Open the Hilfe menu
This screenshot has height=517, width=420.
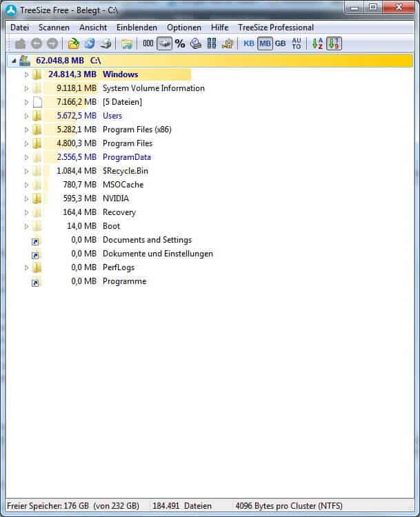click(x=220, y=28)
